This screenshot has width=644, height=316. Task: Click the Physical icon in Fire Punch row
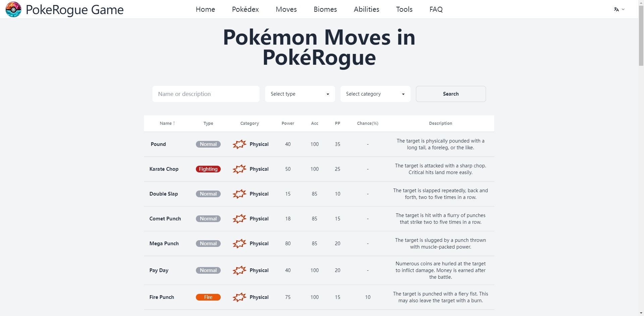click(x=239, y=297)
